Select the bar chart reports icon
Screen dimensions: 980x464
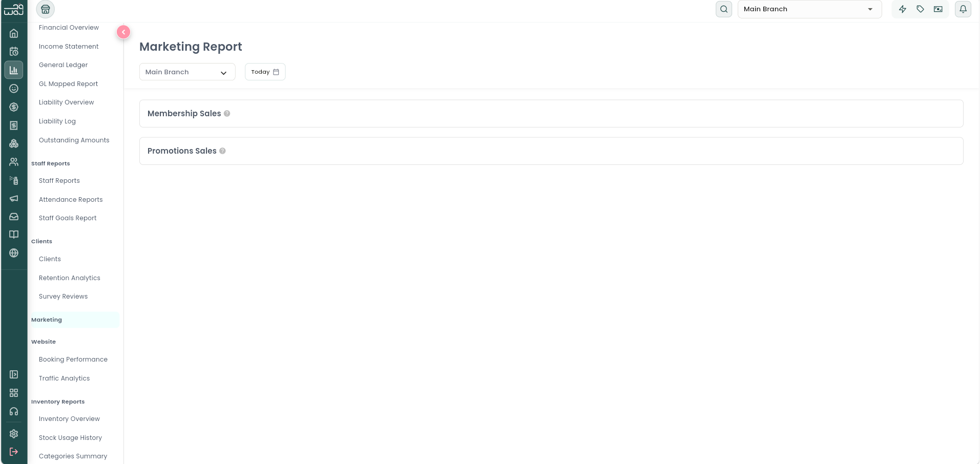[x=14, y=70]
